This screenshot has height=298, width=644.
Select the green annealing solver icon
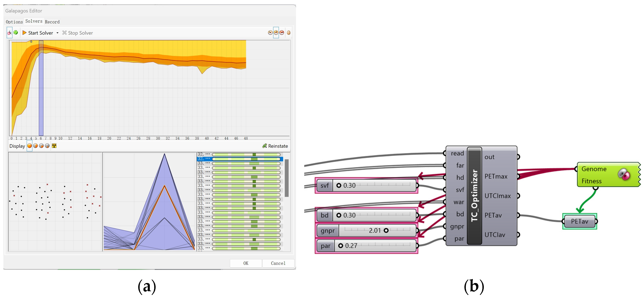coord(16,33)
